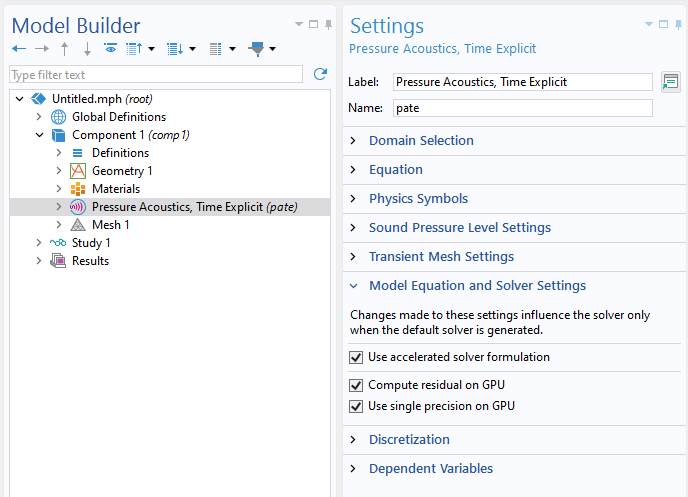Disable Use single precision on GPU
Image resolution: width=688 pixels, height=497 pixels.
coord(356,406)
